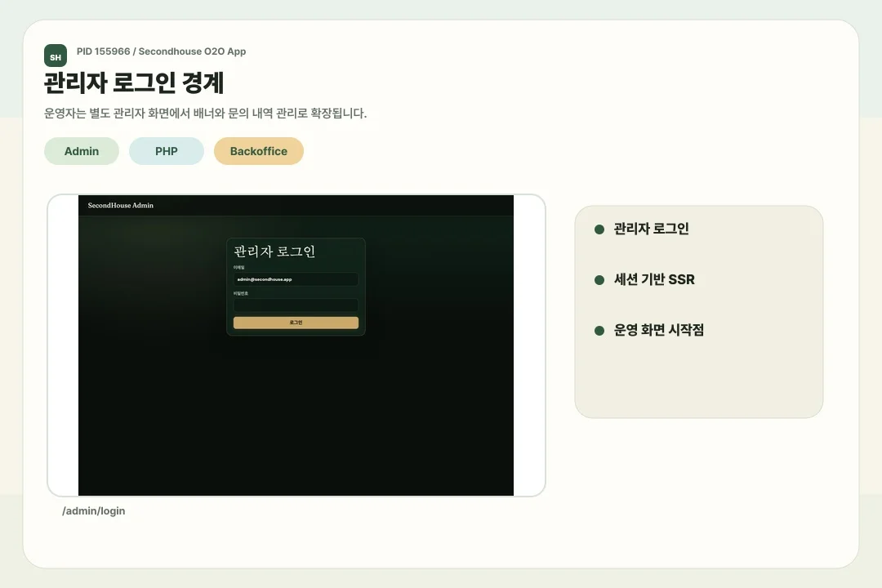The image size is (882, 588).
Task: Click the SH logo badge
Action: [x=56, y=56]
